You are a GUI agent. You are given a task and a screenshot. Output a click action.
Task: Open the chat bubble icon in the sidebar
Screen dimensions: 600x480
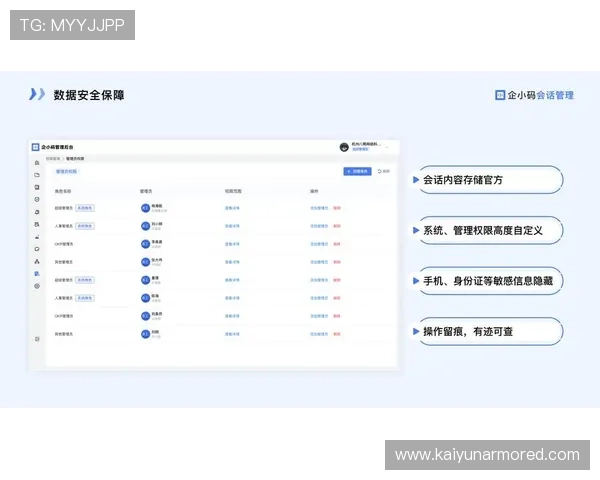[37, 249]
